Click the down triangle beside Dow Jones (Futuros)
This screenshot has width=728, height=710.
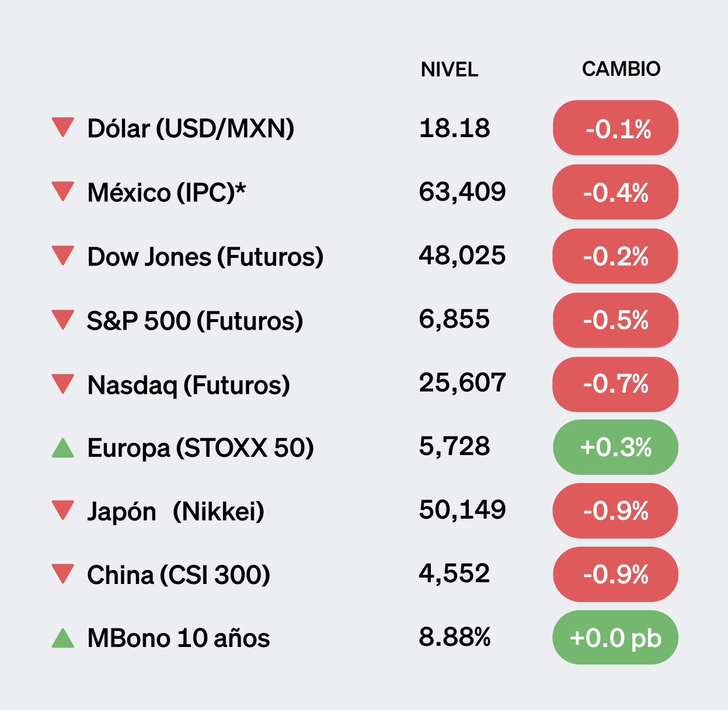[x=62, y=255]
